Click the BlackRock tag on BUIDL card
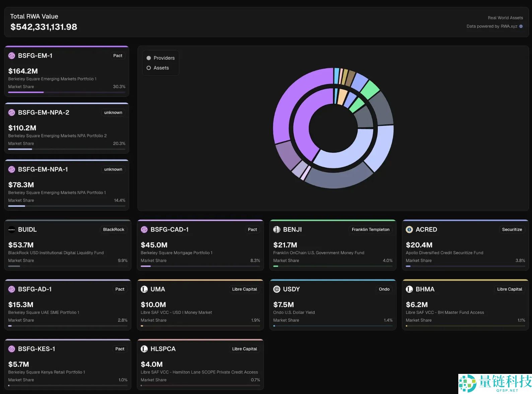The image size is (532, 394). point(114,230)
